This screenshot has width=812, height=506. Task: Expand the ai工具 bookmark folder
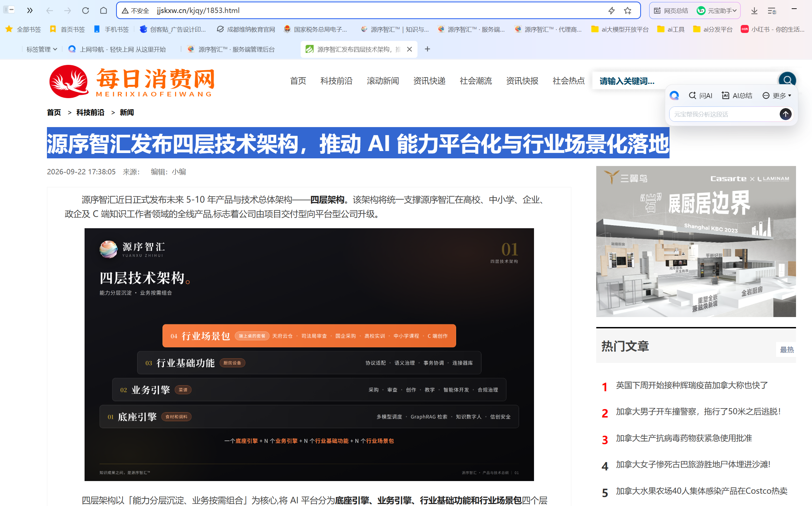[x=671, y=29]
